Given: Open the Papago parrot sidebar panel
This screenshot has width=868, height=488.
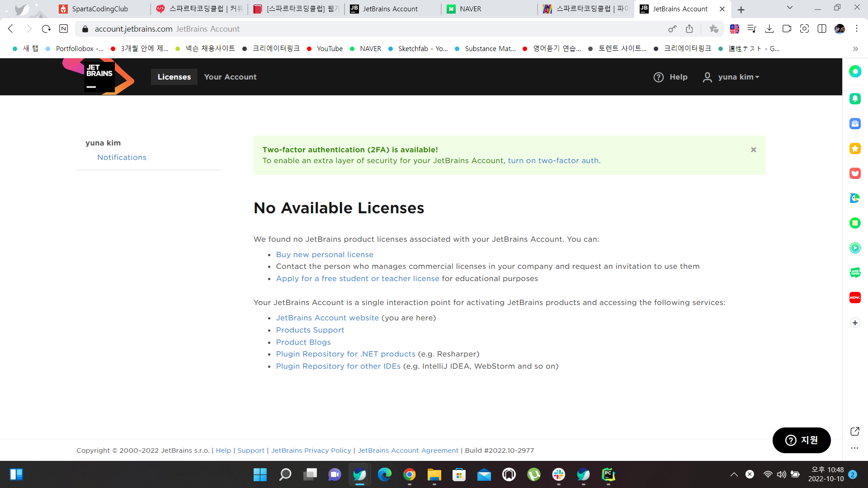Looking at the screenshot, I should point(855,198).
